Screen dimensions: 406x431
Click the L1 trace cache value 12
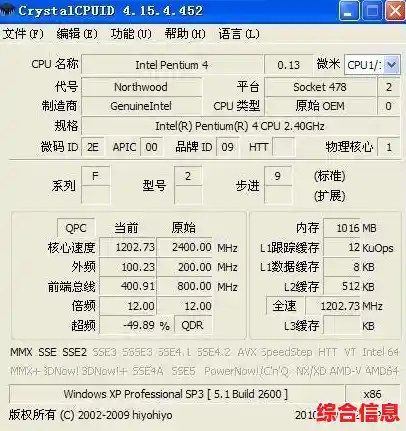pyautogui.click(x=342, y=247)
